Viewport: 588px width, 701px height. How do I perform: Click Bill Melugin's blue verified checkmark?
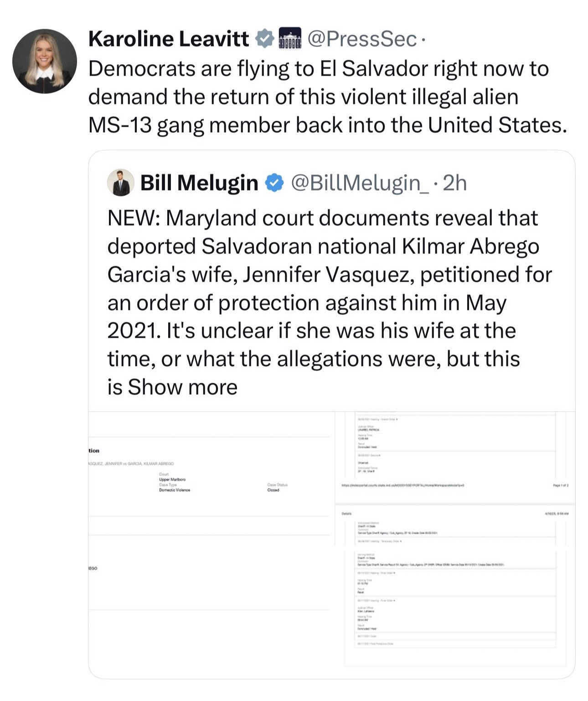[x=274, y=183]
